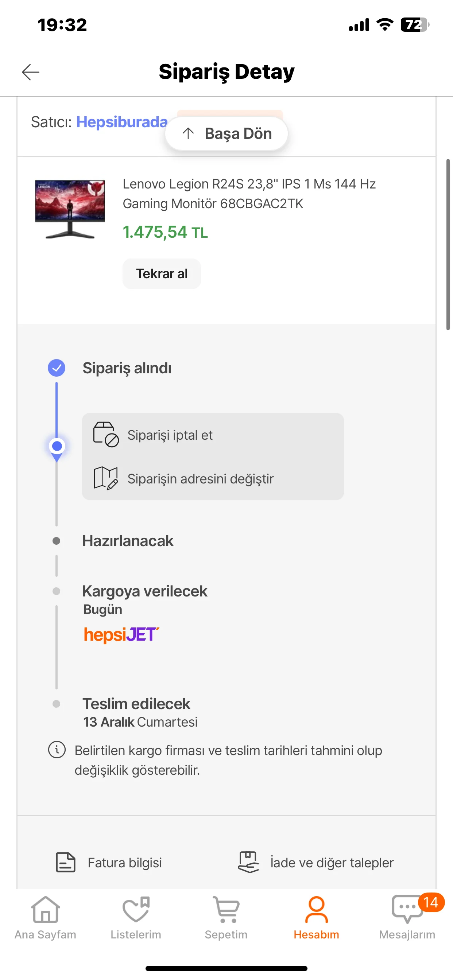Open the Ana Sayfam tab
This screenshot has height=980, width=453.
[x=45, y=917]
